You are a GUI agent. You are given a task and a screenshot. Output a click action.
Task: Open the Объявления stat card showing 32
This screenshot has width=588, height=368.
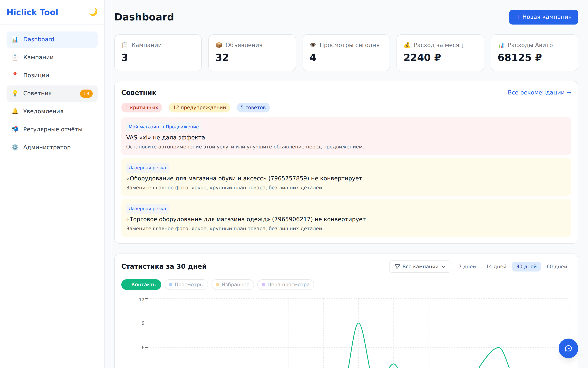point(252,53)
